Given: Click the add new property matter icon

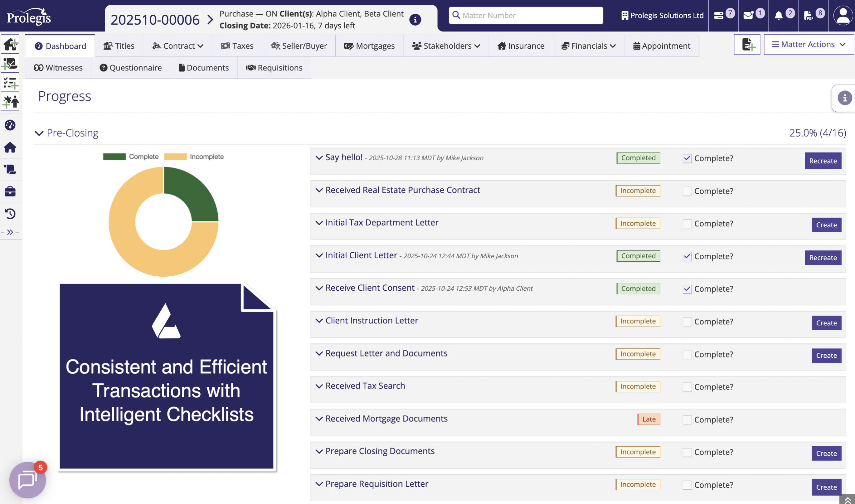Looking at the screenshot, I should click(x=10, y=44).
